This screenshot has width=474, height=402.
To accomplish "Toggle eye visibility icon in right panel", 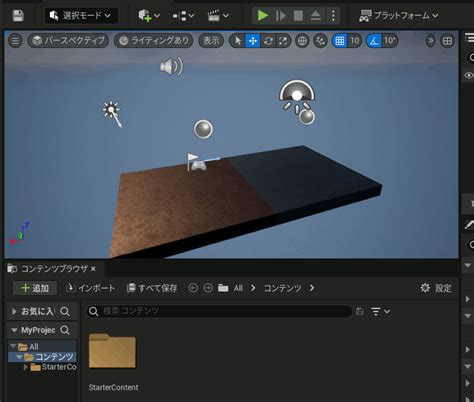I will (x=469, y=75).
